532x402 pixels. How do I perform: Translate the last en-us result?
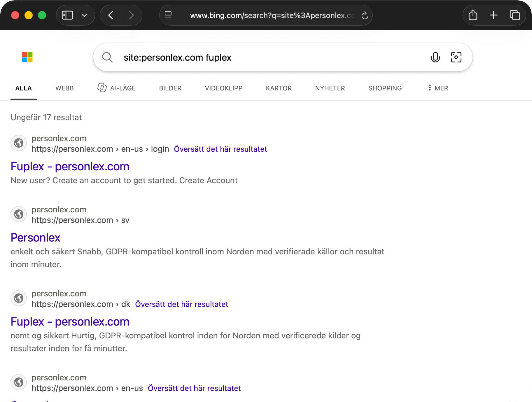pos(194,388)
